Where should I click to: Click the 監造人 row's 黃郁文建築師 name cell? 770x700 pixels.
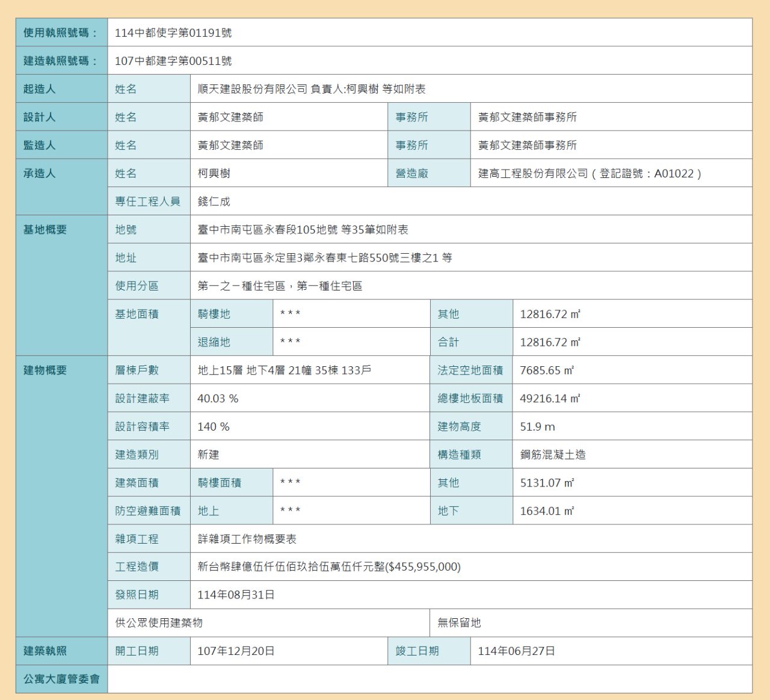coord(230,146)
